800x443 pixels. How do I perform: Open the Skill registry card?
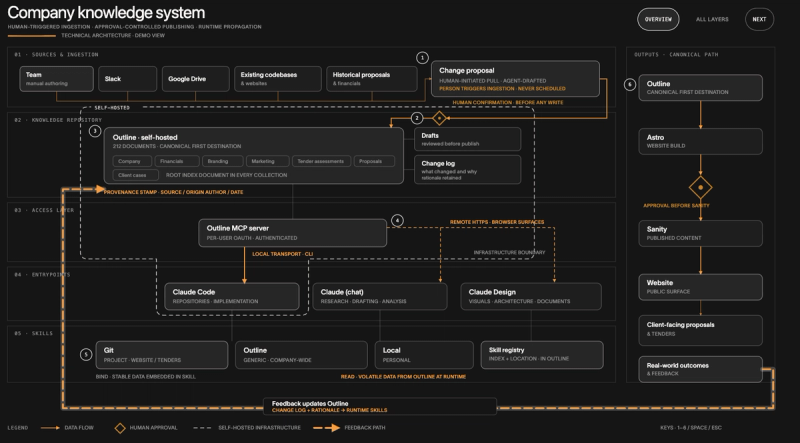click(x=542, y=355)
